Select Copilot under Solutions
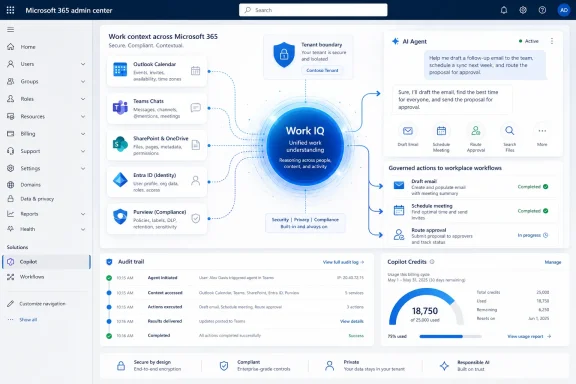Viewport: 576px width, 384px height. (46, 262)
